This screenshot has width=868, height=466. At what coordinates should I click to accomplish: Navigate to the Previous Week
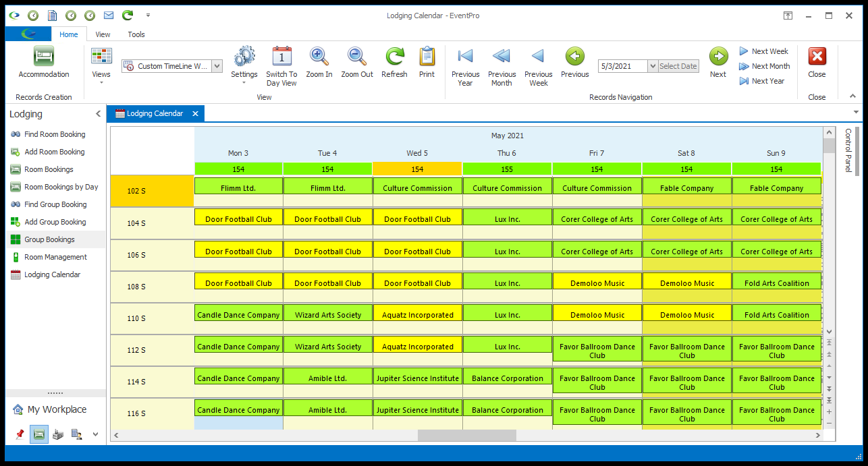click(538, 66)
